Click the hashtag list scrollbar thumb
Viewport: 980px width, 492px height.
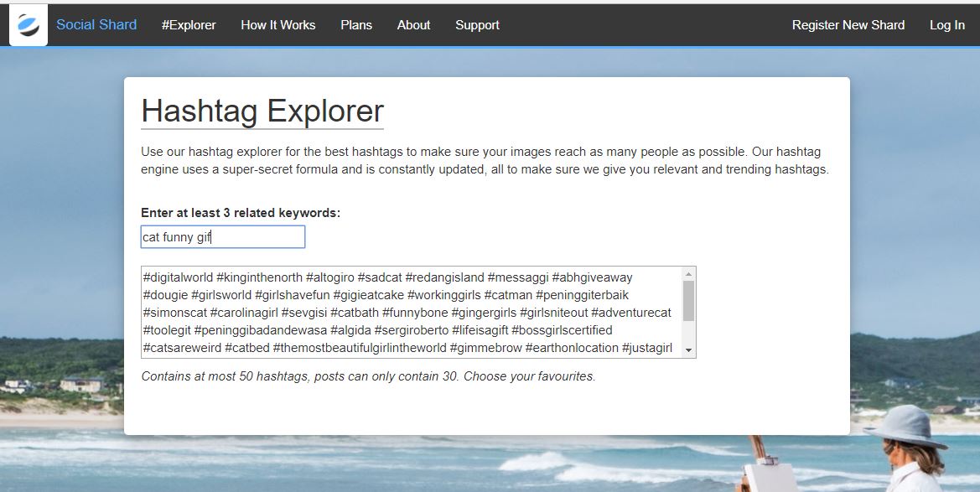tap(688, 301)
